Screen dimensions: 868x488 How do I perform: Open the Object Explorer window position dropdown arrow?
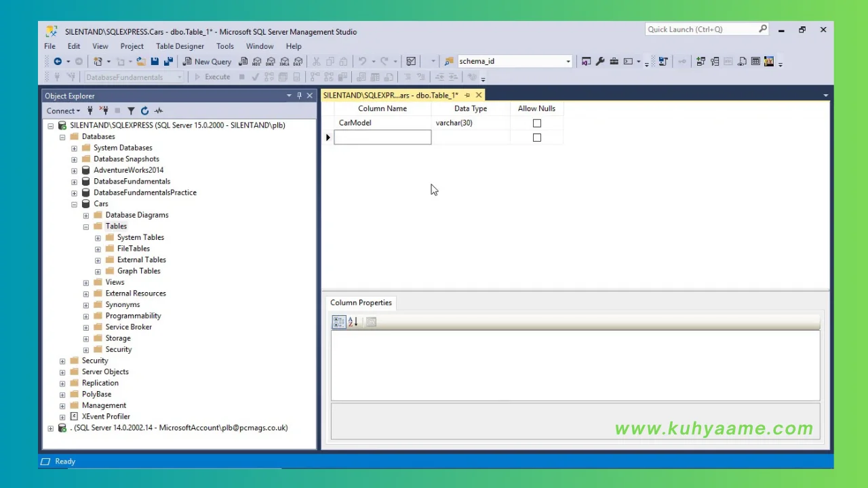pos(289,96)
